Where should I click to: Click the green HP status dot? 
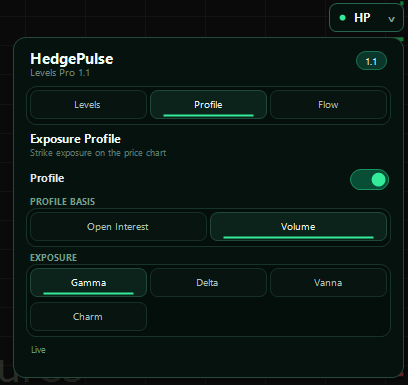[x=342, y=18]
